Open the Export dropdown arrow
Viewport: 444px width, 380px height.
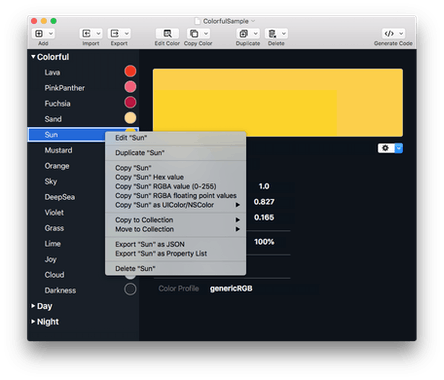(x=127, y=33)
